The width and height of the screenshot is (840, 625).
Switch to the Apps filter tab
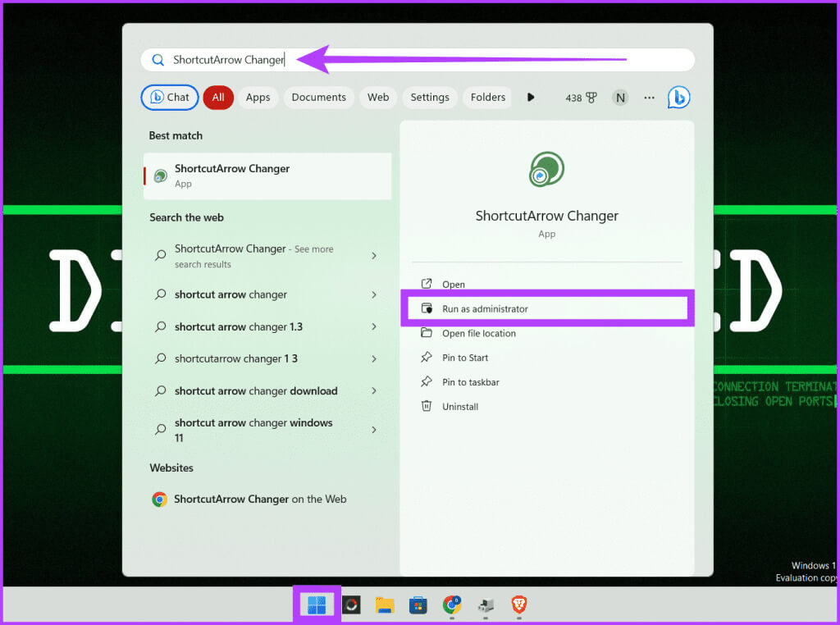pyautogui.click(x=258, y=98)
